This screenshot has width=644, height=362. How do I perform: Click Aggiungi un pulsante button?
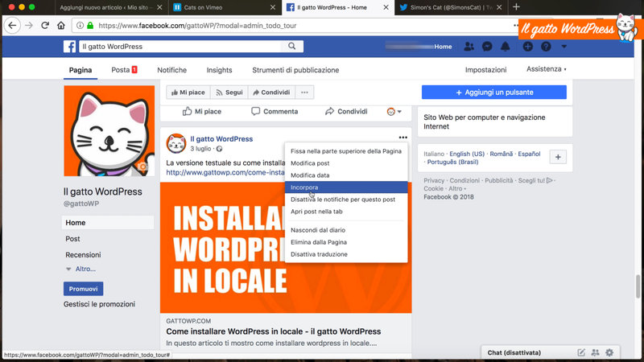pyautogui.click(x=494, y=93)
